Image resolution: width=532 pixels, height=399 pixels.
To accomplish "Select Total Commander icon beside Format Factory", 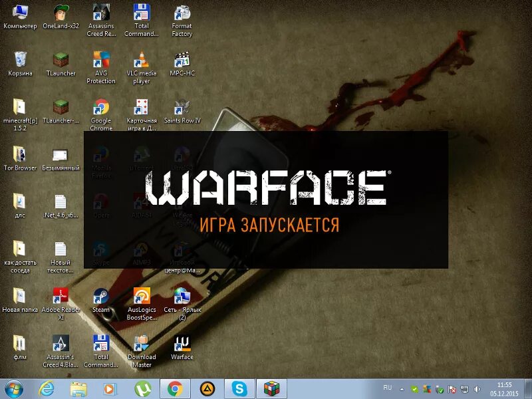I will [142, 21].
